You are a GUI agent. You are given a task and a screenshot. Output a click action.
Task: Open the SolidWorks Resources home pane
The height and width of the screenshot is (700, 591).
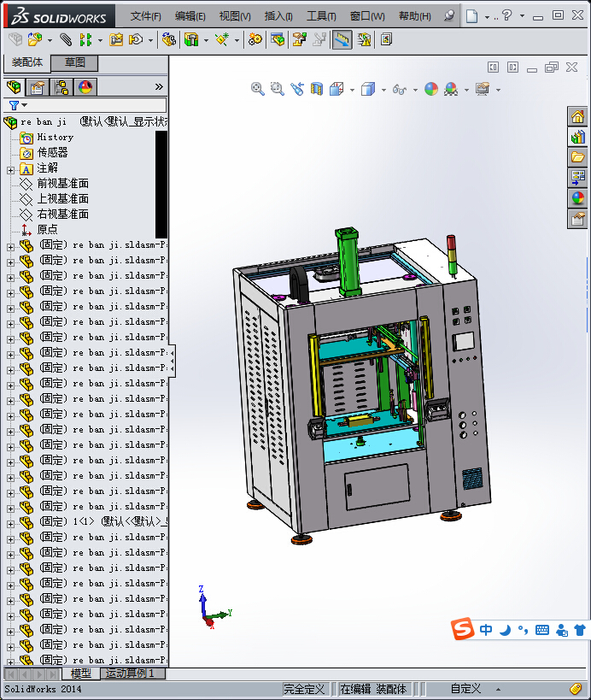point(577,117)
